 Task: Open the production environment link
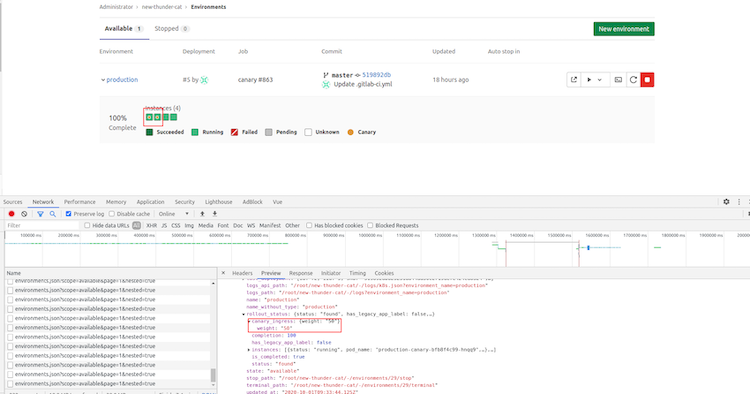[122, 80]
